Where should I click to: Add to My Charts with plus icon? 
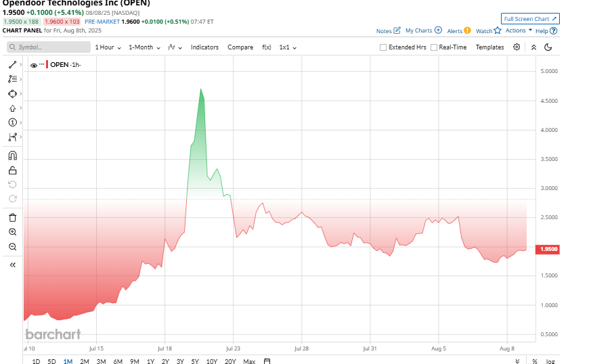438,30
